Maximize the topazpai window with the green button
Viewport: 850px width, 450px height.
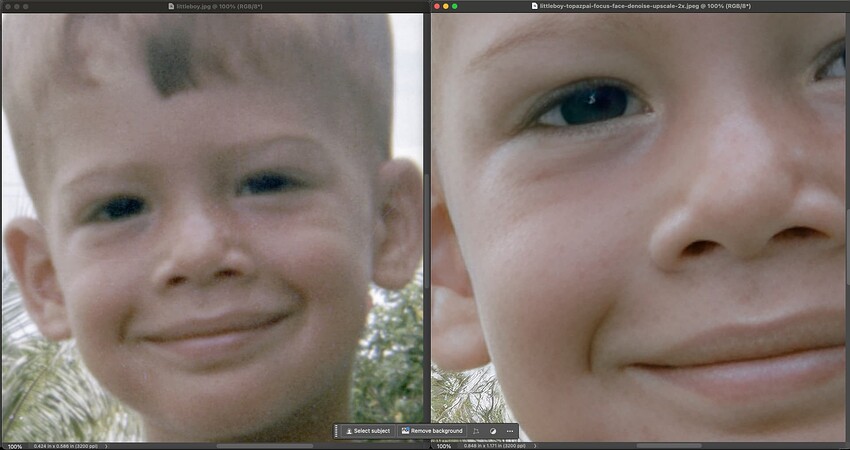(x=454, y=7)
